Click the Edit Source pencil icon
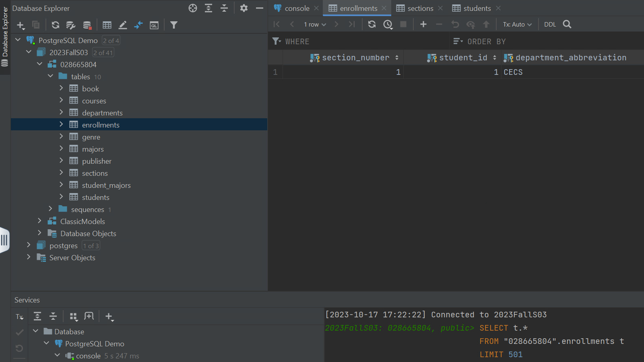This screenshot has width=644, height=362. pos(123,25)
